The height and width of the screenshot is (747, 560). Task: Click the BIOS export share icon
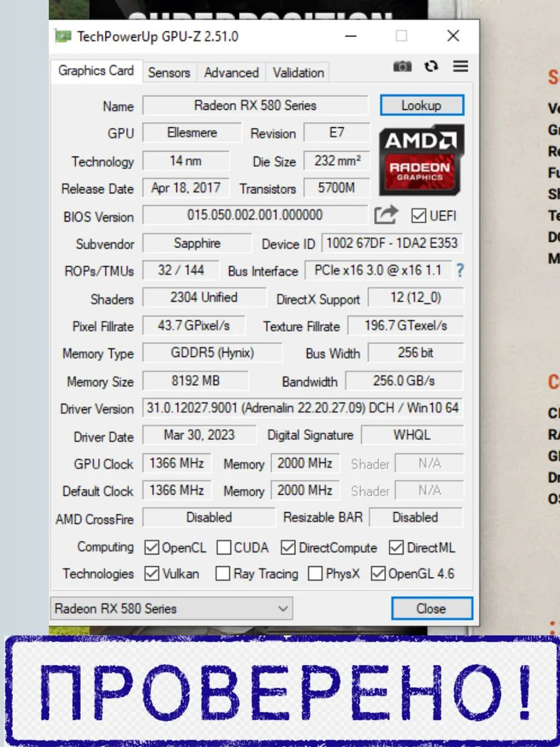click(386, 215)
